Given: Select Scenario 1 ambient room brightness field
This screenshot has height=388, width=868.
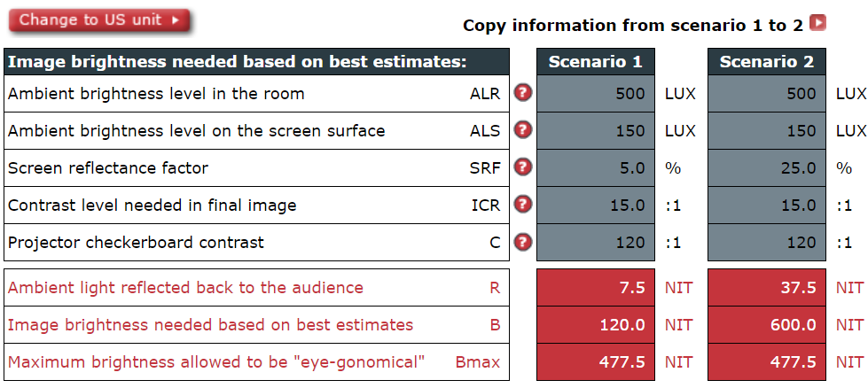Looking at the screenshot, I should pyautogui.click(x=596, y=93).
